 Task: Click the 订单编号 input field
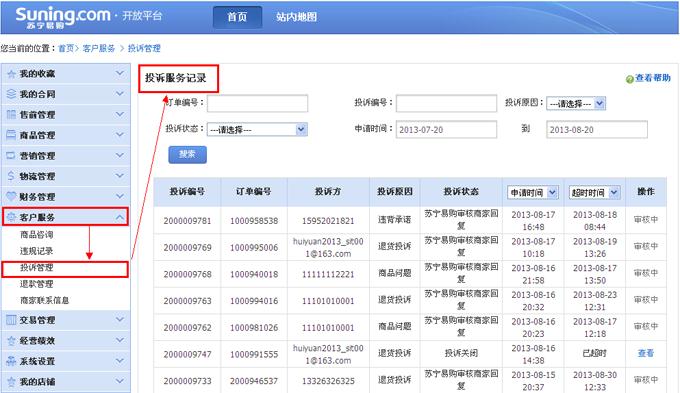click(258, 103)
